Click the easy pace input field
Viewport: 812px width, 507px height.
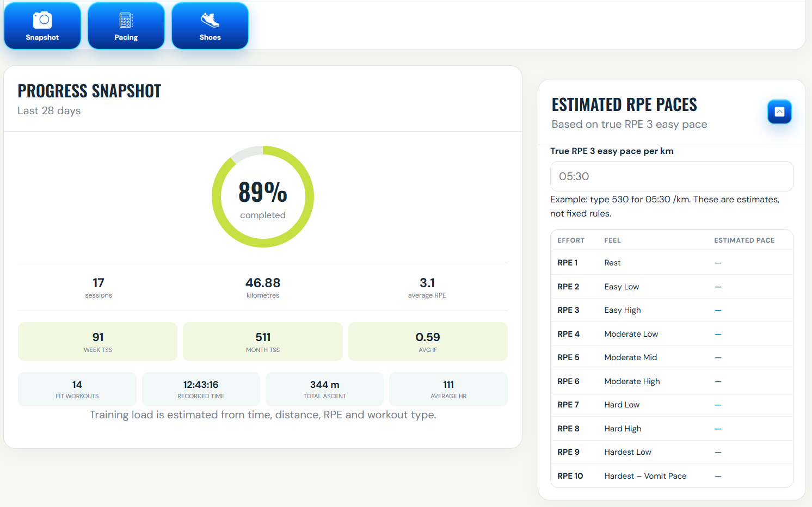pos(672,176)
